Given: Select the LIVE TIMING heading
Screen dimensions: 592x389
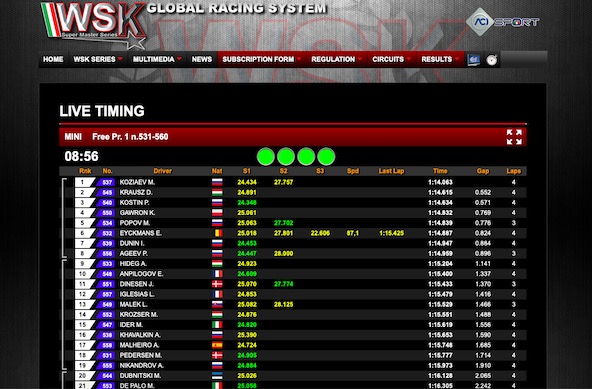Looking at the screenshot, I should 102,111.
